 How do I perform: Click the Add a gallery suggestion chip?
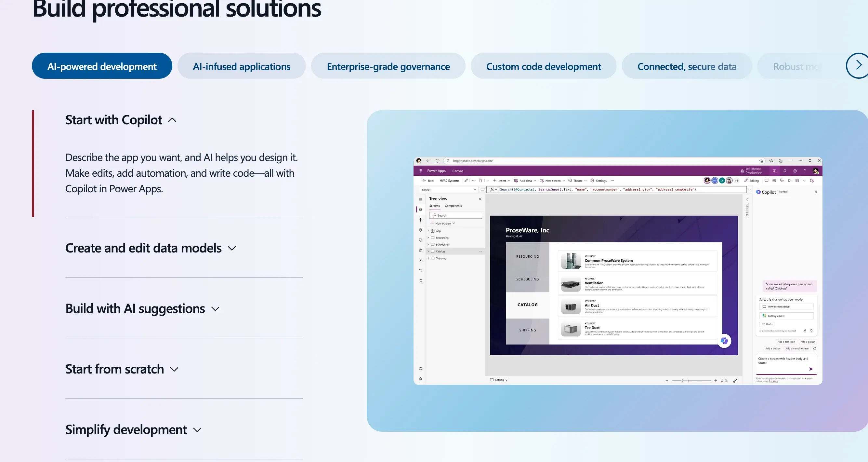808,342
